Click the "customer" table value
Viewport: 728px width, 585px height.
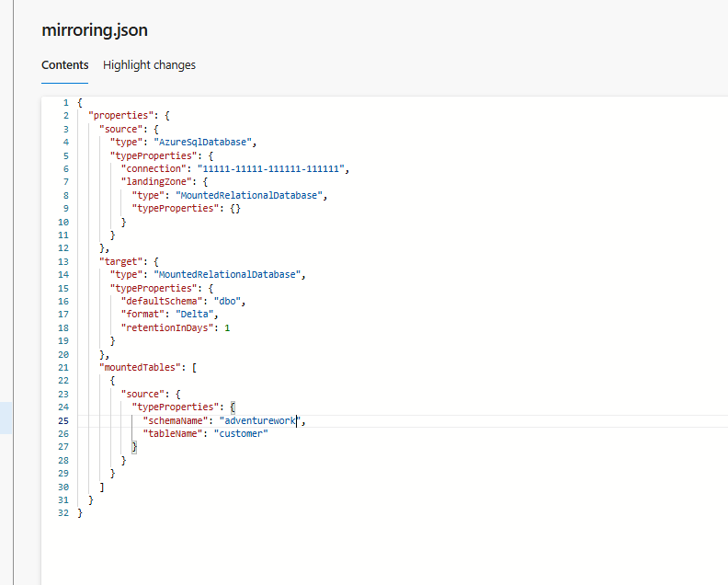coord(241,433)
